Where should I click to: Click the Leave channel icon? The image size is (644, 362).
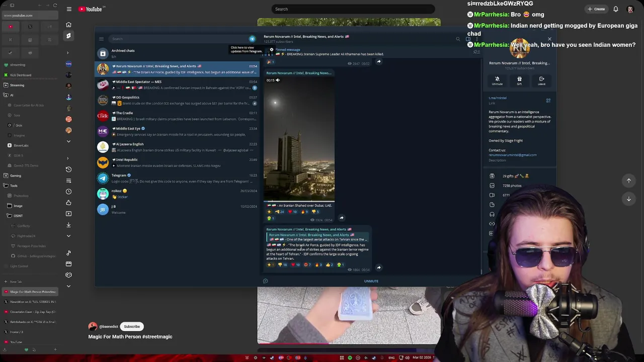pos(541,80)
